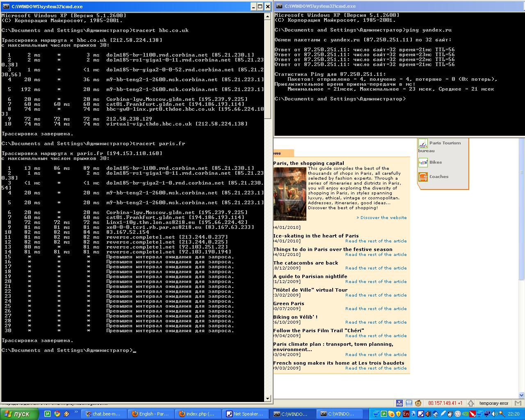Open 'Things to do in Paris over the festive season'
Image resolution: width=525 pixels, height=420 pixels.
(333, 249)
